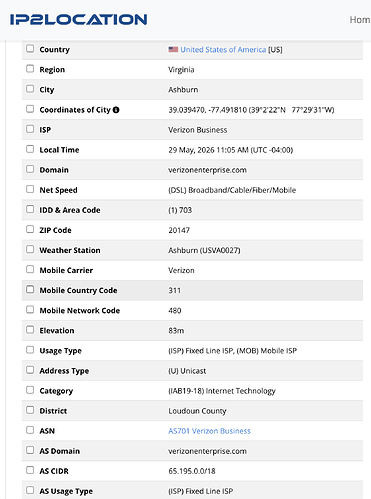
Task: Tick the Mobile Country Code checkbox
Action: pos(30,289)
